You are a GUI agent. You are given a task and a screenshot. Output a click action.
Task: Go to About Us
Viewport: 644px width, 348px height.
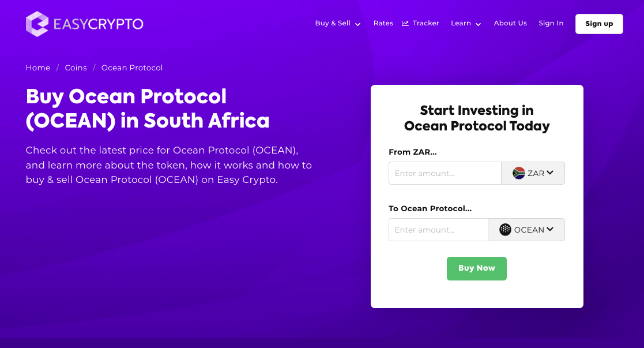pos(510,23)
